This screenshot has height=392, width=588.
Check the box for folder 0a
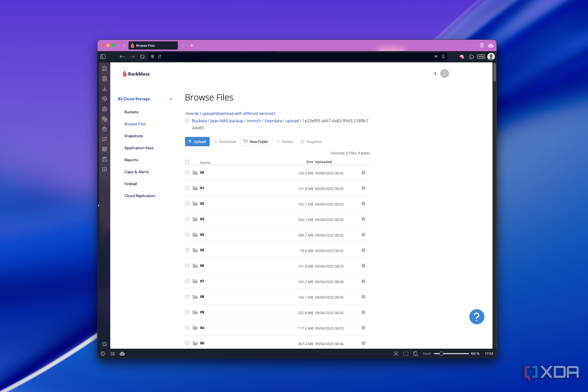(187, 328)
